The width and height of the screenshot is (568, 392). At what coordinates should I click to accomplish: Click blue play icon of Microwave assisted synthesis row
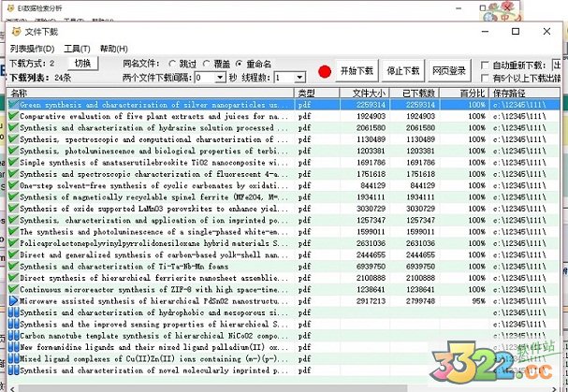click(13, 301)
